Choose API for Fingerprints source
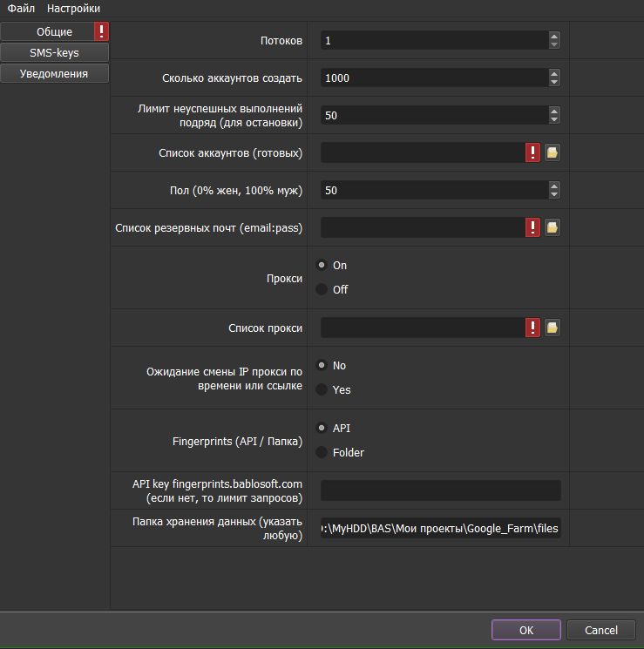644x649 pixels. 322,428
